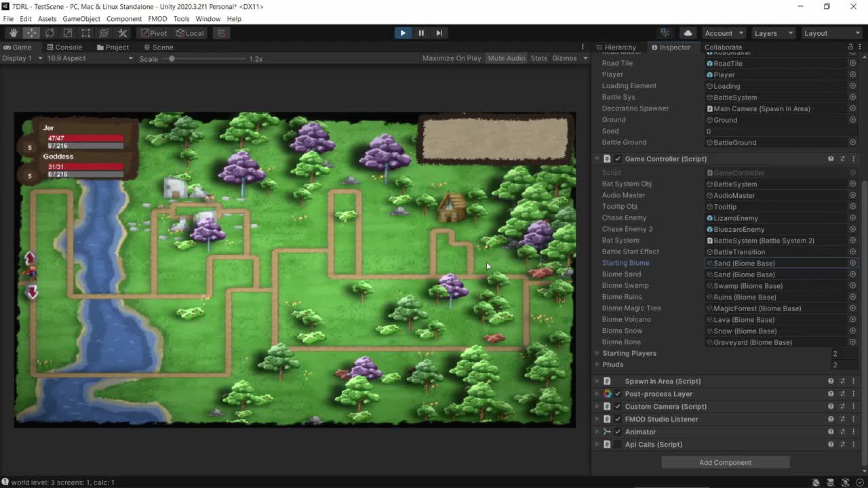Open Inspector panel options menu
Image resolution: width=868 pixels, height=488 pixels.
(x=861, y=47)
